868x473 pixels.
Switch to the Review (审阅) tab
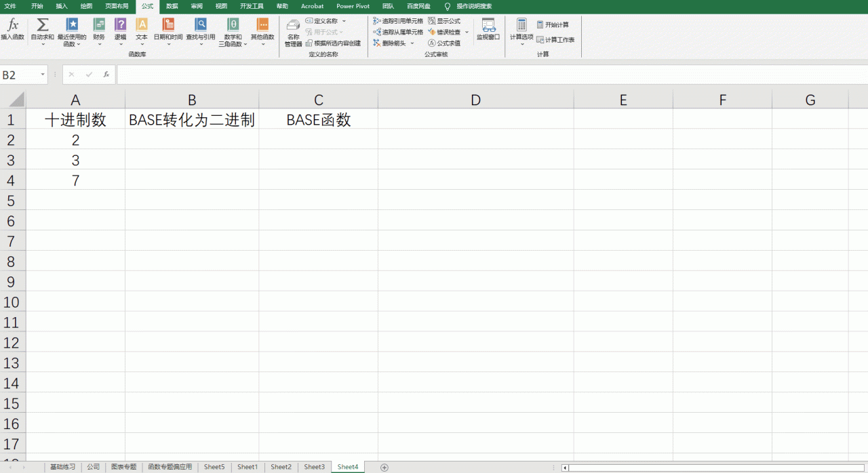click(197, 6)
